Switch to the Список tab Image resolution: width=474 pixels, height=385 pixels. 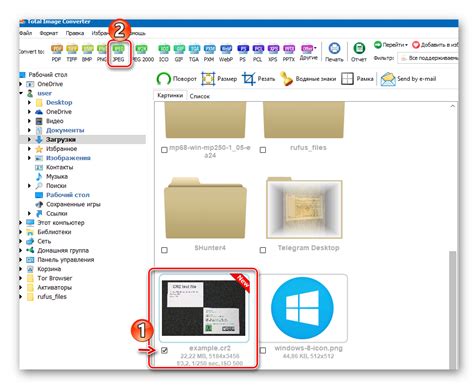[x=199, y=96]
